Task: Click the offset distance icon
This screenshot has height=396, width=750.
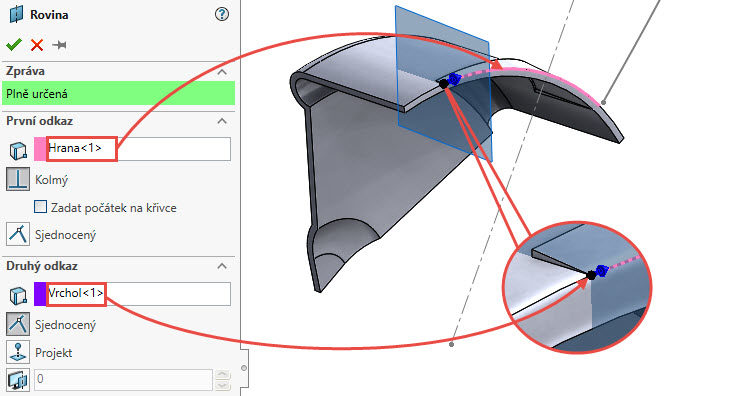Action: (18, 380)
